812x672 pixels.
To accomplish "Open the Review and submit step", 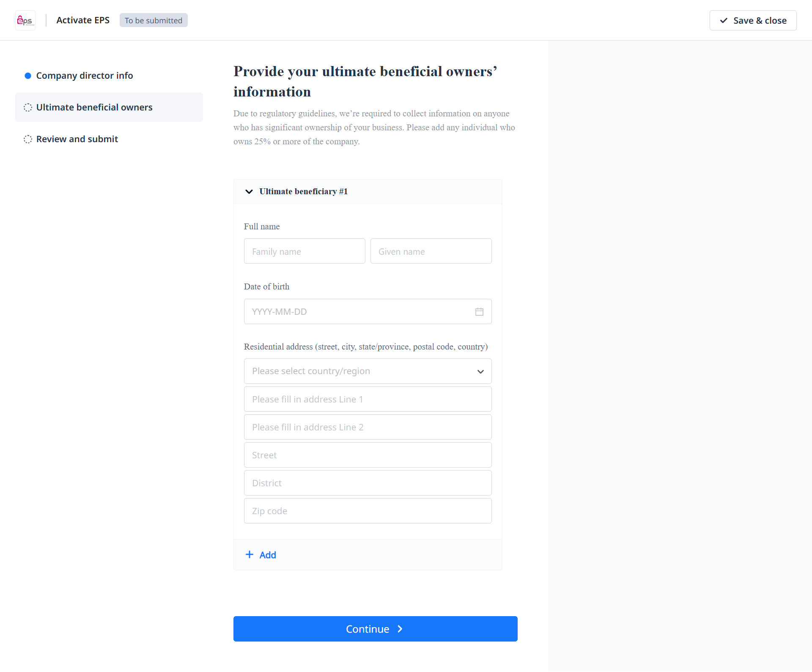I will tap(77, 139).
